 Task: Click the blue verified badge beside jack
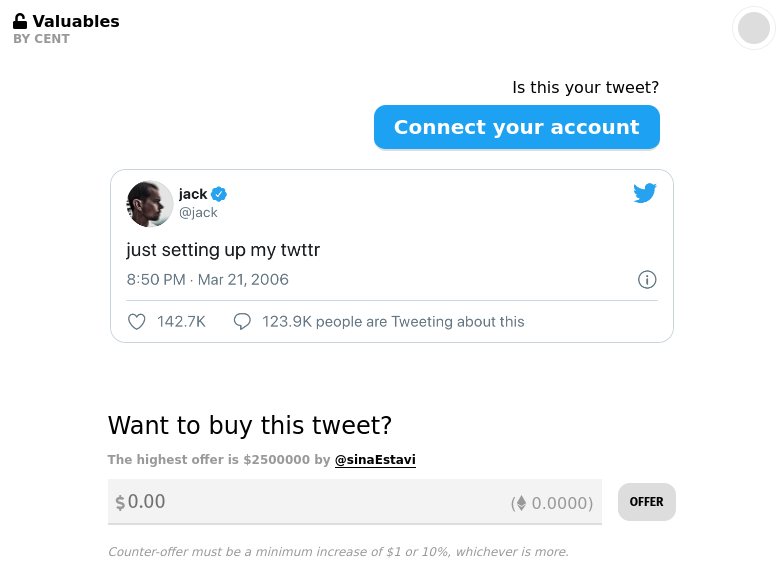click(x=219, y=194)
